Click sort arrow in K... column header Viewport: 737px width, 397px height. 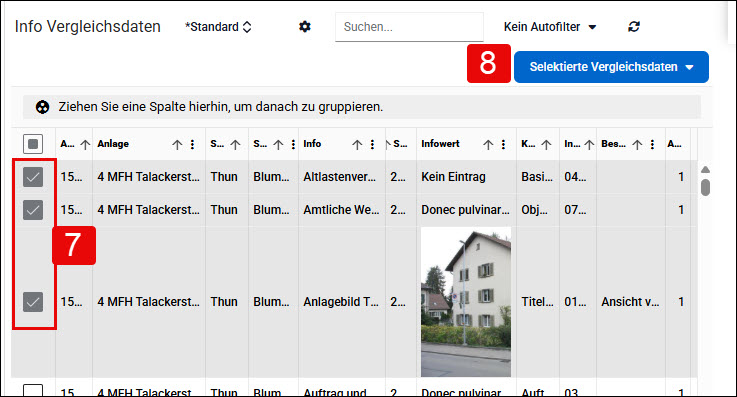click(x=546, y=144)
